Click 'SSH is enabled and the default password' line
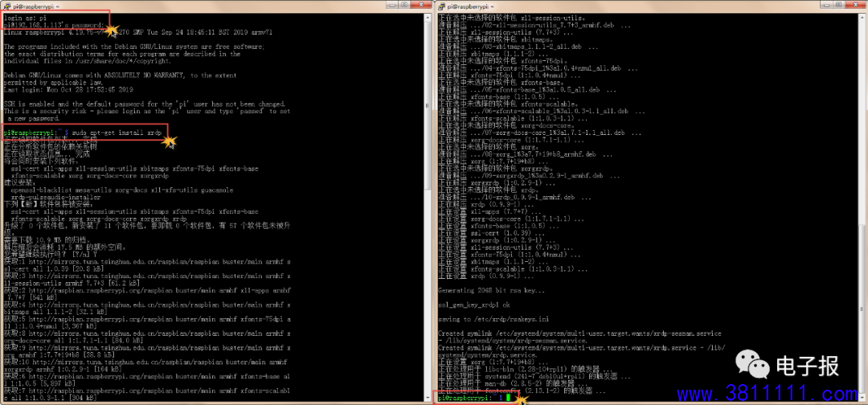 [x=145, y=104]
